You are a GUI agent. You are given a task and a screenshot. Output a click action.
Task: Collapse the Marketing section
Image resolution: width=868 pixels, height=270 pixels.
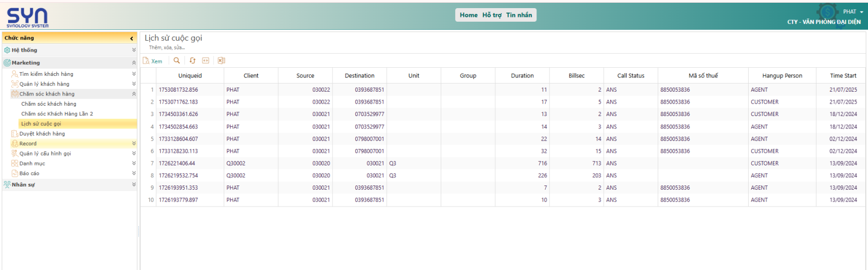133,63
